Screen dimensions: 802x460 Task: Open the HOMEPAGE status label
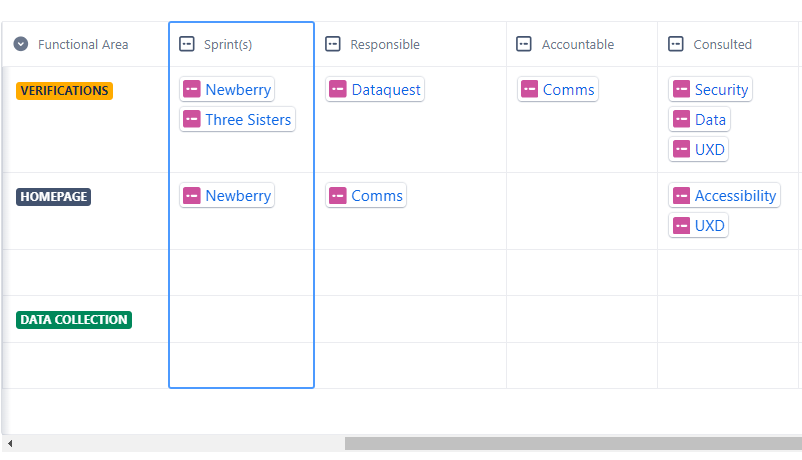[54, 196]
